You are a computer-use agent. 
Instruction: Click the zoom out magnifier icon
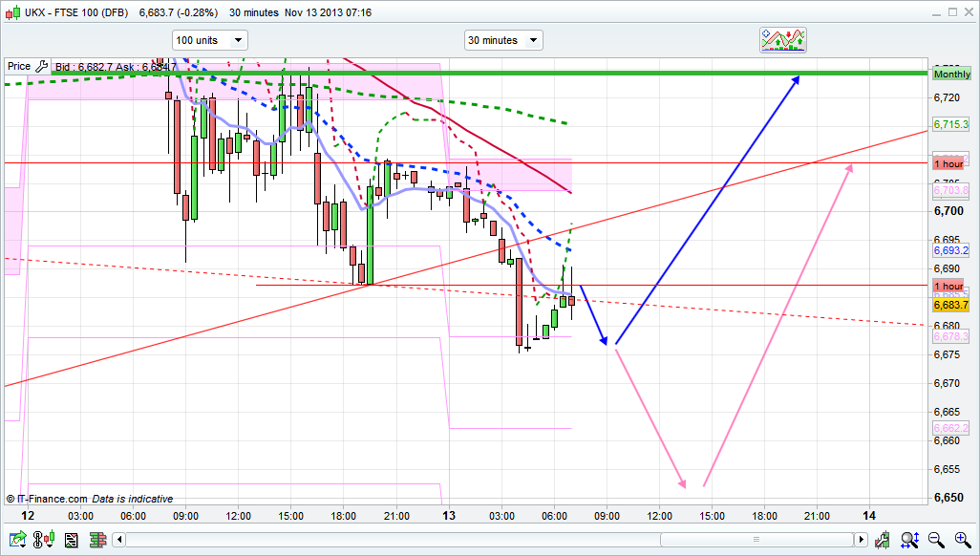click(x=937, y=541)
